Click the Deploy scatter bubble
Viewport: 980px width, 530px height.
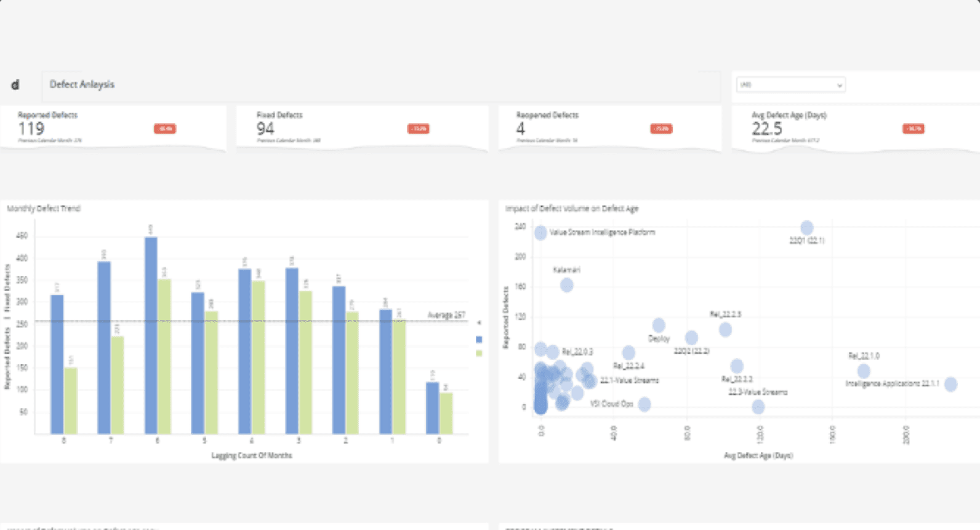click(x=659, y=325)
